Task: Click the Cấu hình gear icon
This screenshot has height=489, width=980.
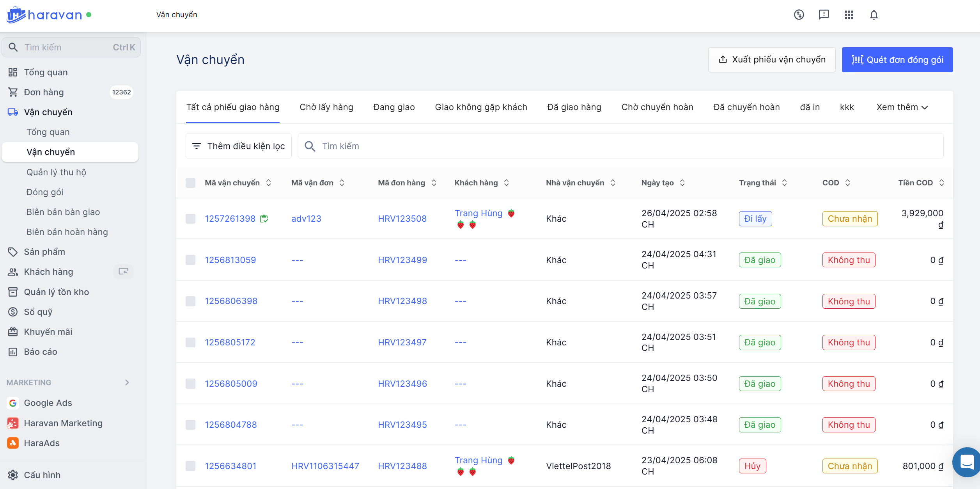Action: [x=13, y=475]
